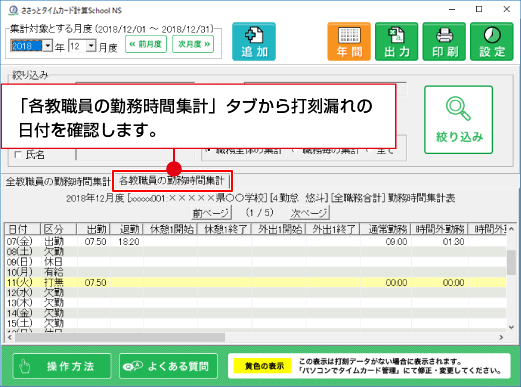The image size is (521, 387).
Task: Expand the month 12 dropdown
Action: click(x=91, y=45)
